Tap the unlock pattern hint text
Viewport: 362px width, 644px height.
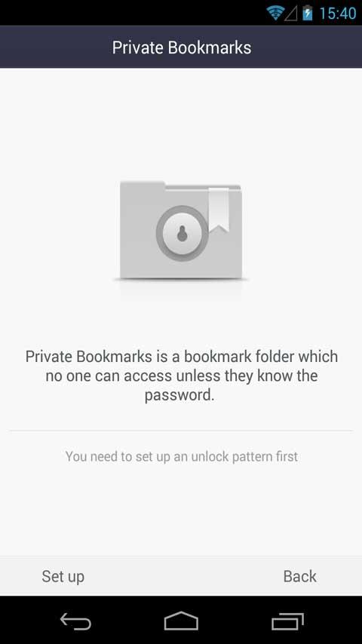click(x=182, y=456)
